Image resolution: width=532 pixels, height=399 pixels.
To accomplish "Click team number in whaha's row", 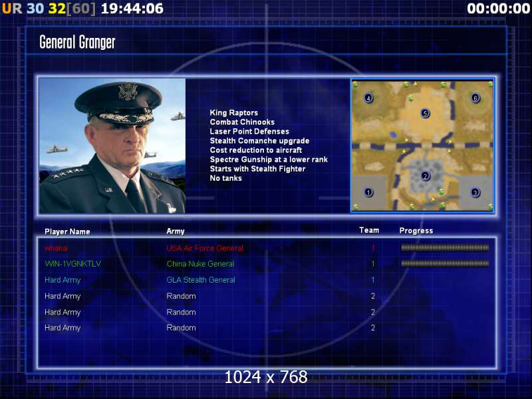I will (373, 248).
